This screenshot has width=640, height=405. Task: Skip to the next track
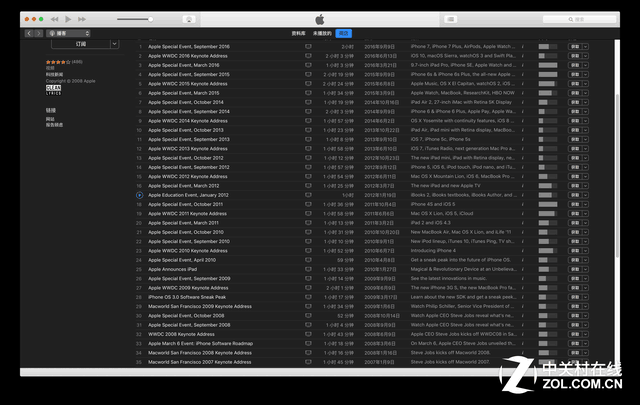(82, 19)
